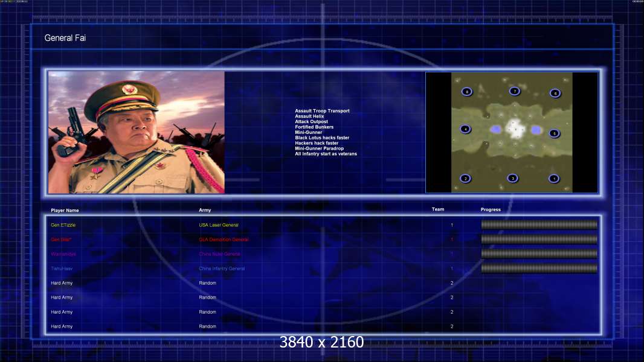Click the player name in the China Infantry row
This screenshot has width=644, height=362.
click(x=62, y=268)
